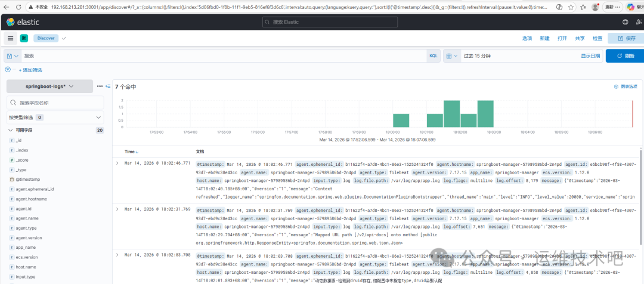Expand the 18:02:31.769 log row
This screenshot has width=644, height=284.
(117, 209)
